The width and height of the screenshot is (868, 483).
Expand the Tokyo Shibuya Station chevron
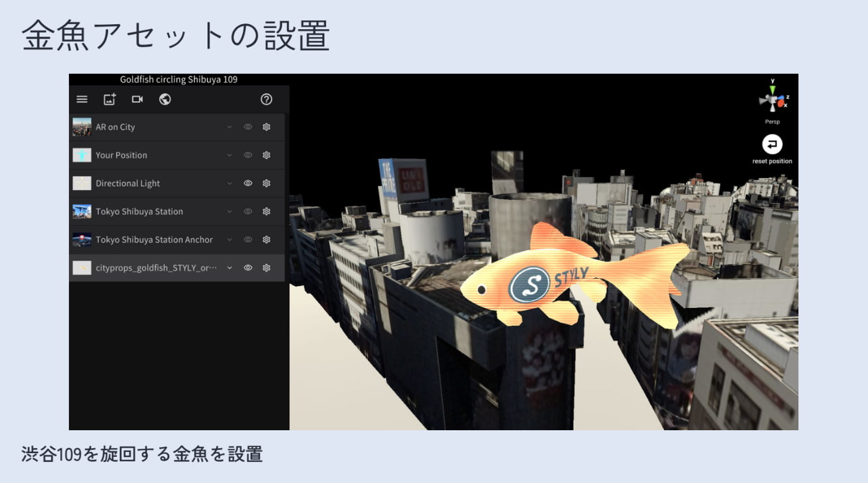229,212
